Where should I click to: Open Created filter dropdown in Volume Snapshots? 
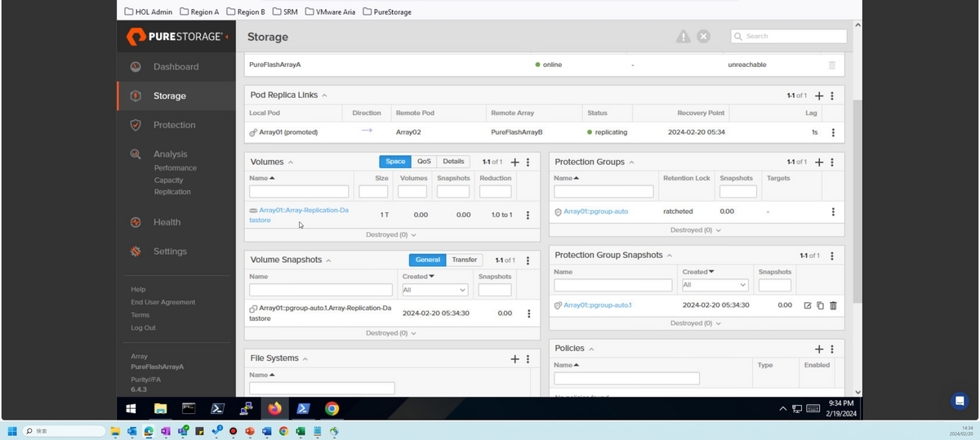[434, 290]
